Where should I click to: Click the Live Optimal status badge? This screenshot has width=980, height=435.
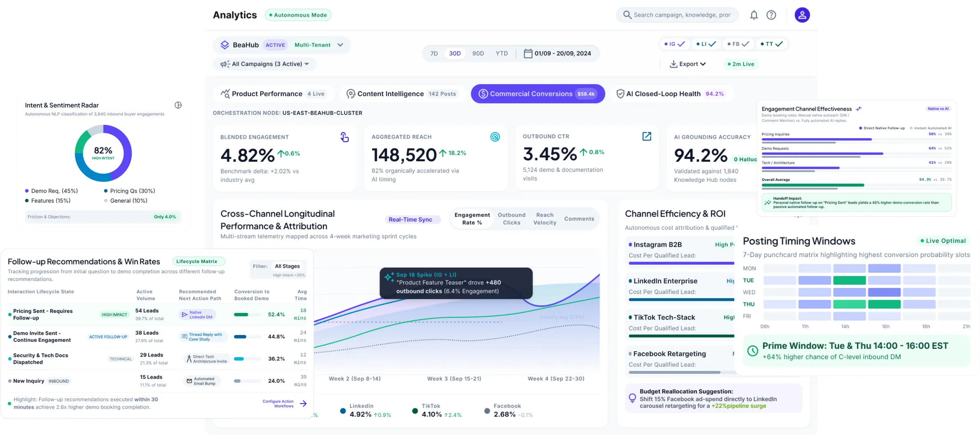coord(943,241)
